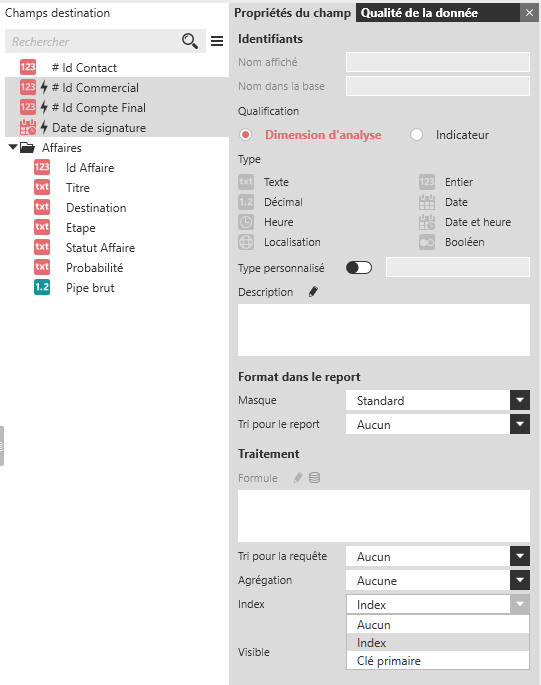This screenshot has height=685, width=541.
Task: Select the Texte type icon
Action: pyautogui.click(x=246, y=182)
